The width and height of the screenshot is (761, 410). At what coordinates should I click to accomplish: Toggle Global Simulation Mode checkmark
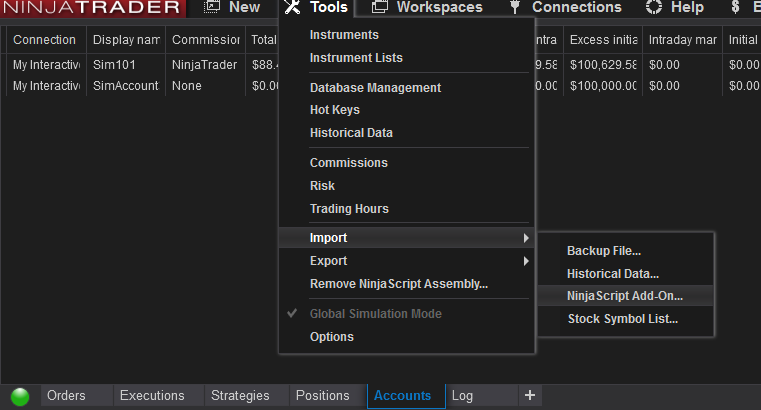click(292, 313)
